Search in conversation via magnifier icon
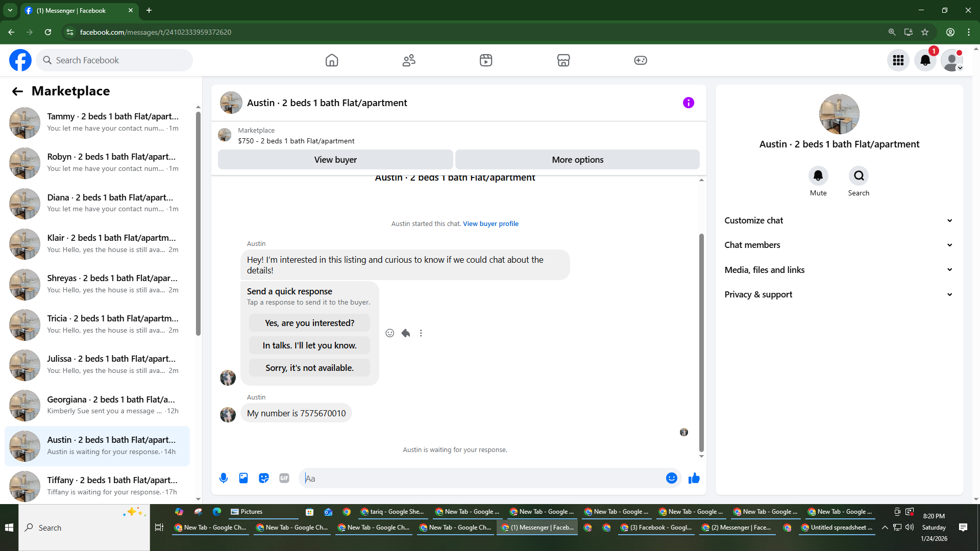The width and height of the screenshot is (980, 551). click(x=859, y=176)
